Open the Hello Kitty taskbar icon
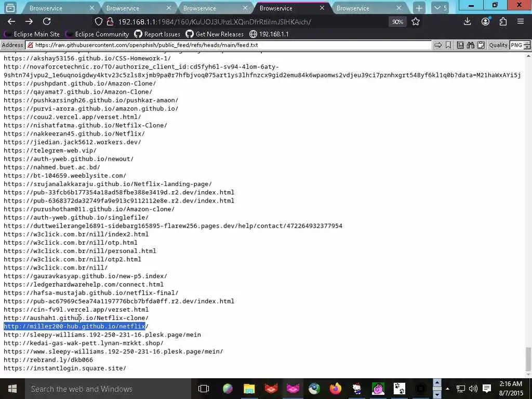Image resolution: width=532 pixels, height=399 pixels. click(356, 389)
